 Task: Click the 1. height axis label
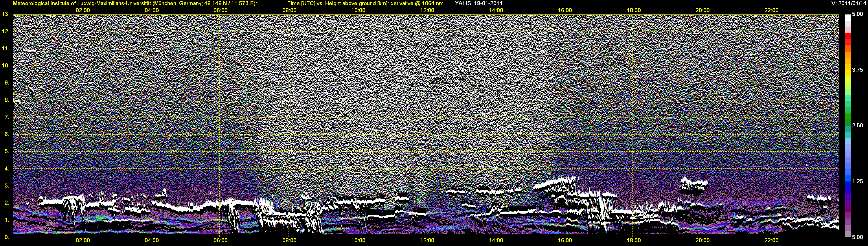pyautogui.click(x=7, y=220)
